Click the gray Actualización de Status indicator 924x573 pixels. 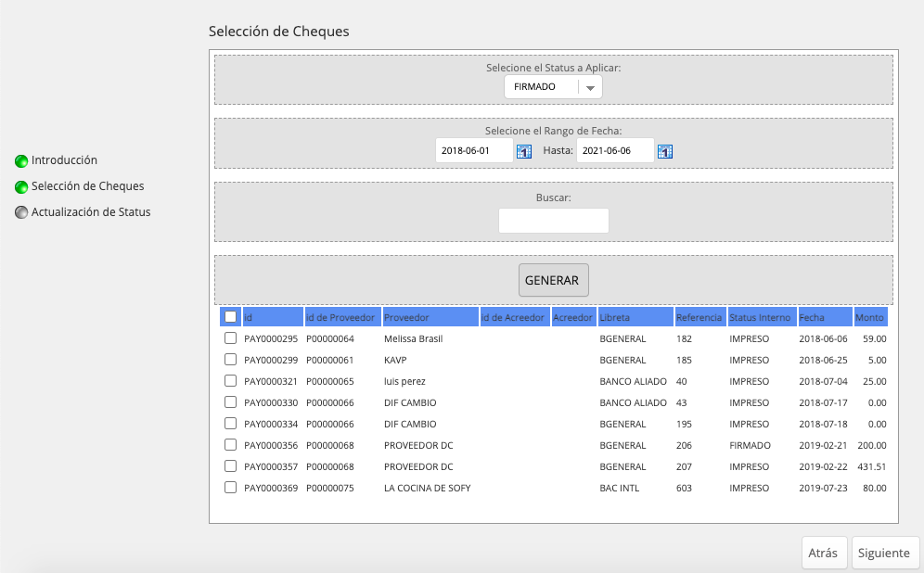coord(21,212)
